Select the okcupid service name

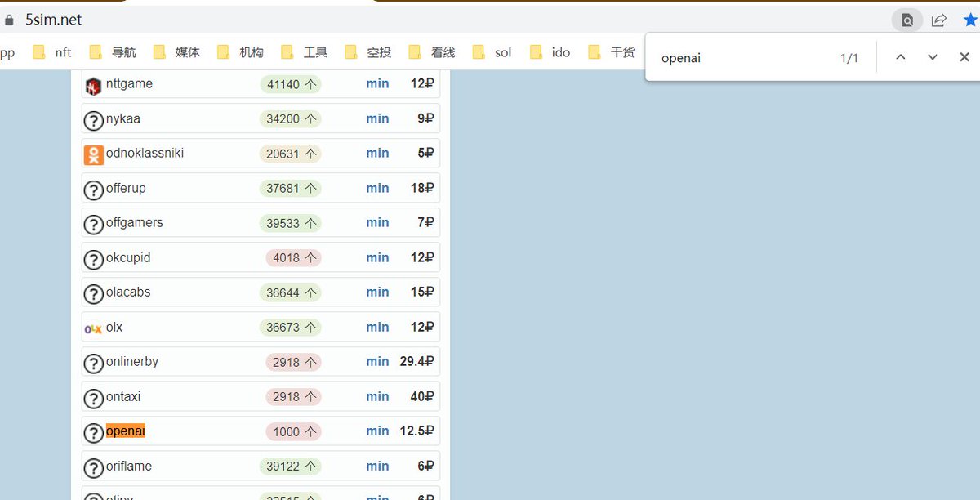[x=128, y=257]
